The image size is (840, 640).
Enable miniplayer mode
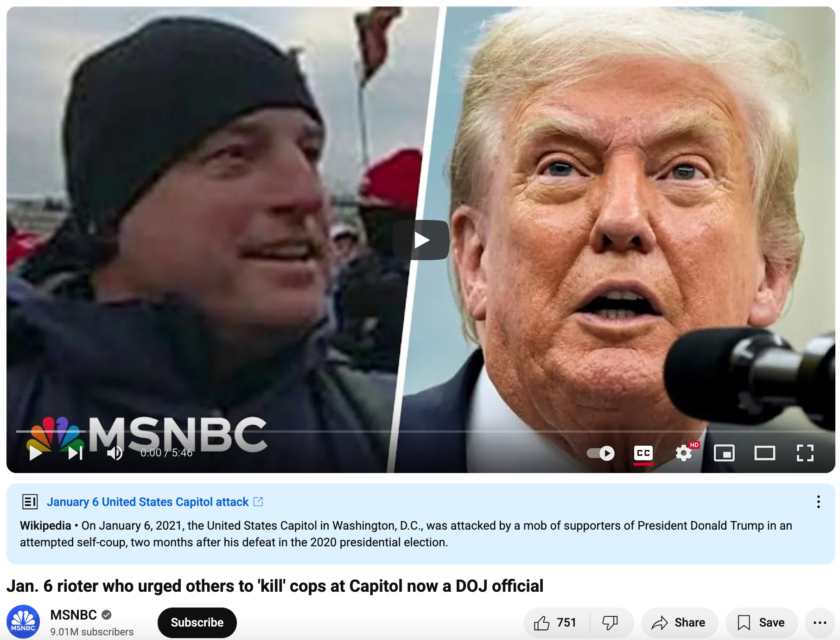724,453
